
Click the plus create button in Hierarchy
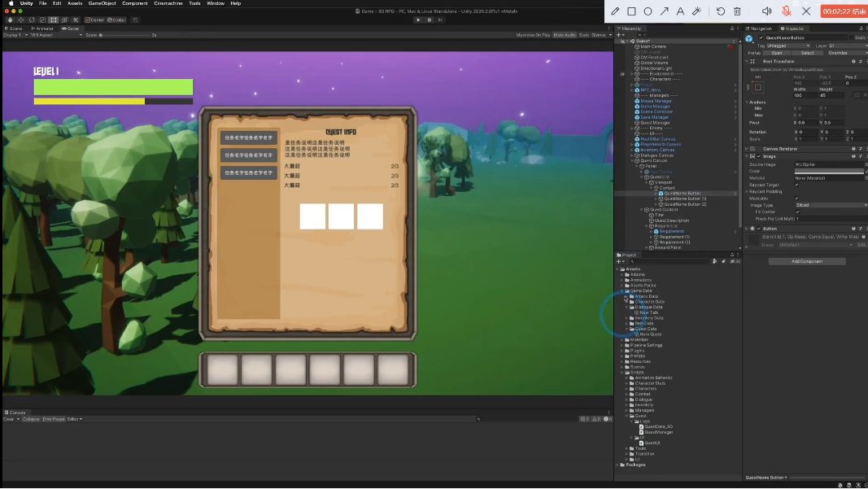tap(619, 35)
